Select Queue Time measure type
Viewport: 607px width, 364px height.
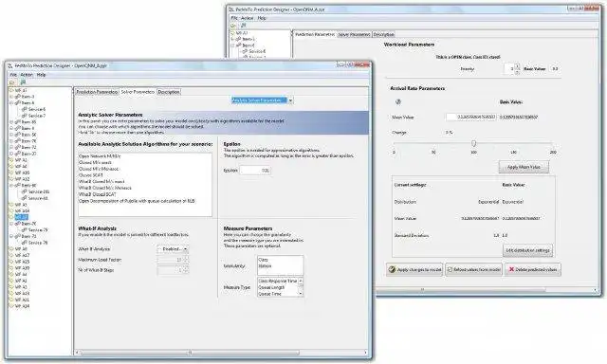click(269, 294)
